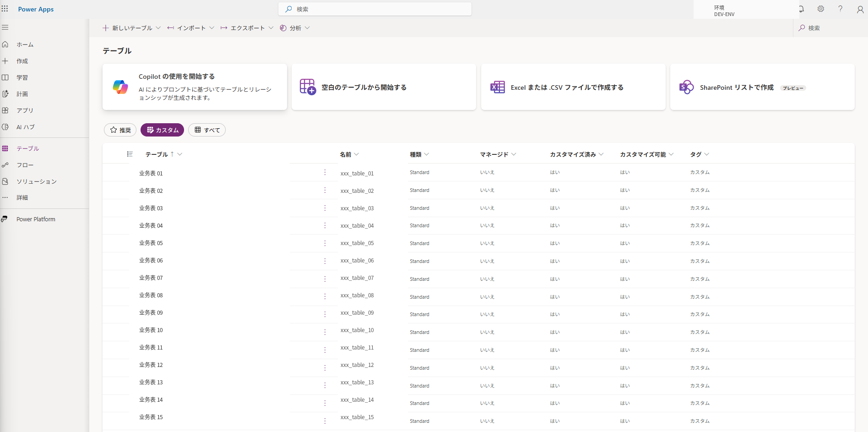
Task: Click Standard type cell for 业务表 06
Action: (x=419, y=261)
